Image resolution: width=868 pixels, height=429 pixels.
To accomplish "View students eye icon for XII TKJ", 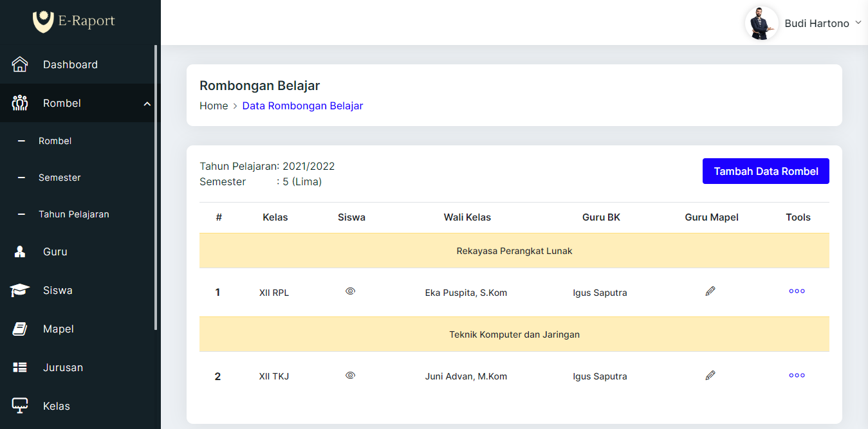I will coord(350,376).
